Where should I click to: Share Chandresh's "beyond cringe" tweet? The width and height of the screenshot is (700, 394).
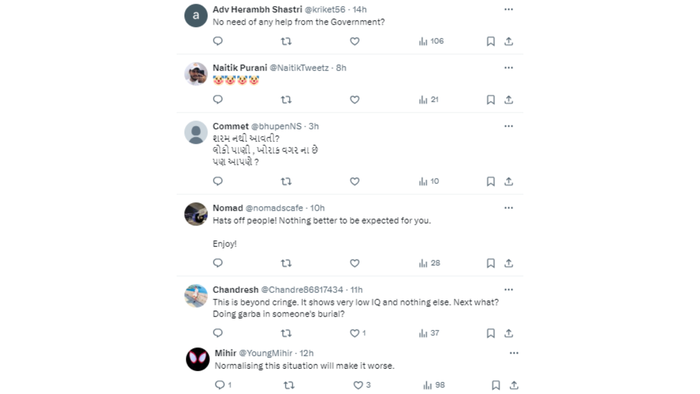pyautogui.click(x=508, y=333)
